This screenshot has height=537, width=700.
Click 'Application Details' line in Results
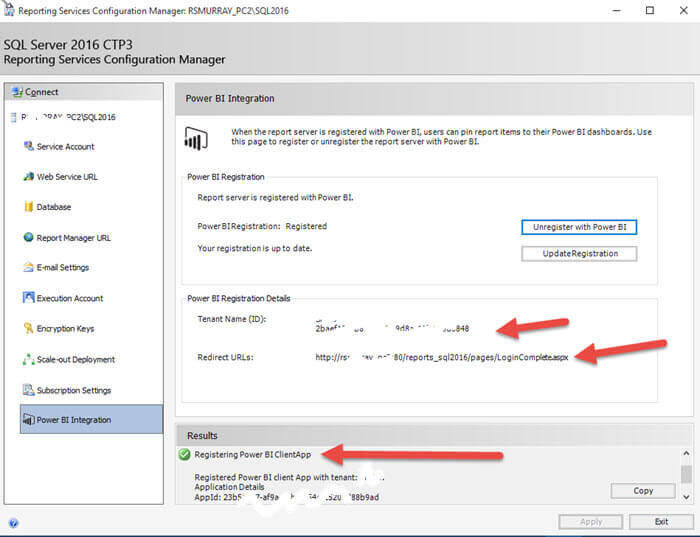229,487
